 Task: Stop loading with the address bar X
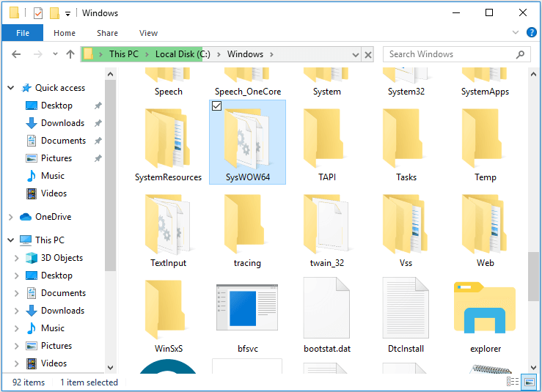pos(368,54)
